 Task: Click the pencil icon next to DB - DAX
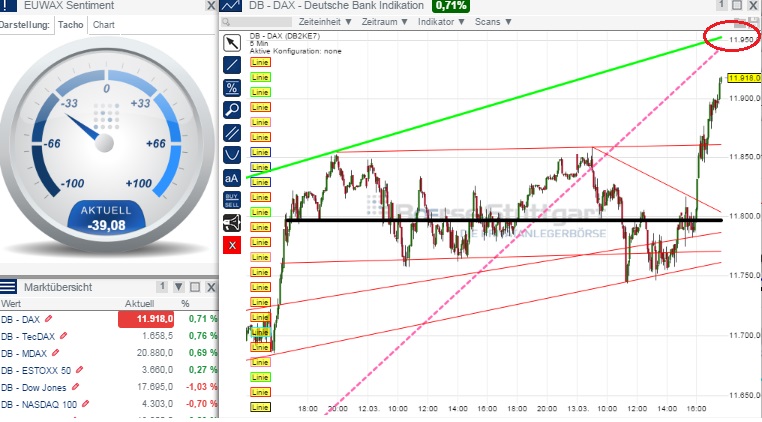[x=48, y=319]
